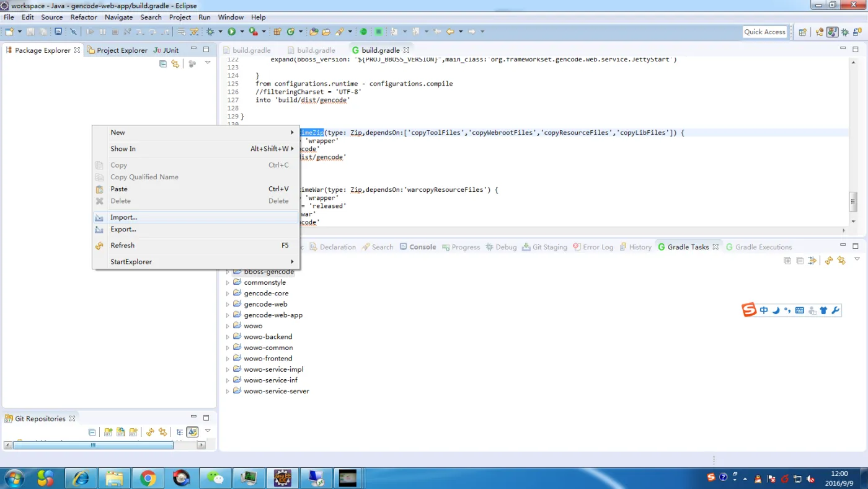Screen dimensions: 868x489
Task: Click the New Java Class green C icon
Action: pos(291,32)
